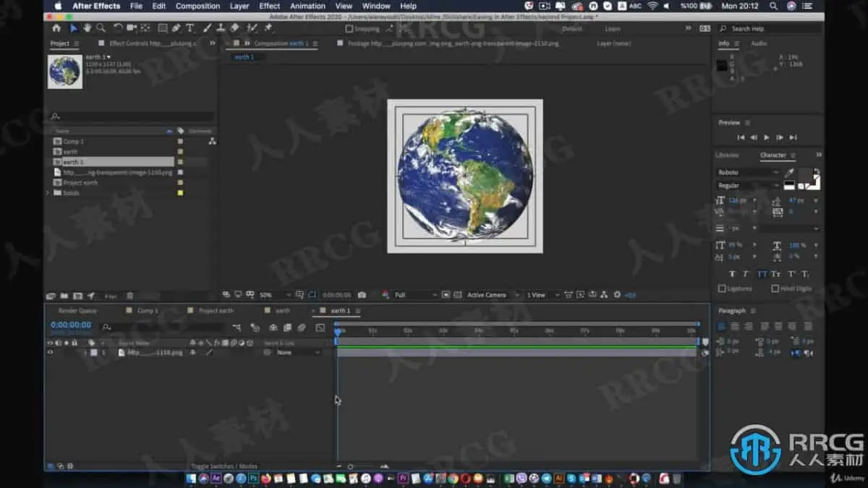Select the Pen tool
Viewport: 868px width, 488px height.
click(x=176, y=28)
